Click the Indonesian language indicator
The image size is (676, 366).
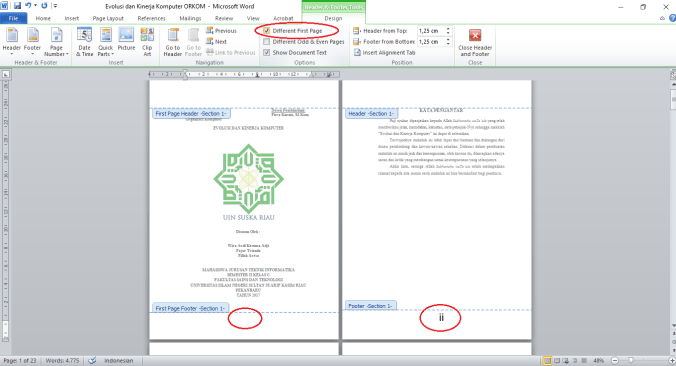coord(119,360)
